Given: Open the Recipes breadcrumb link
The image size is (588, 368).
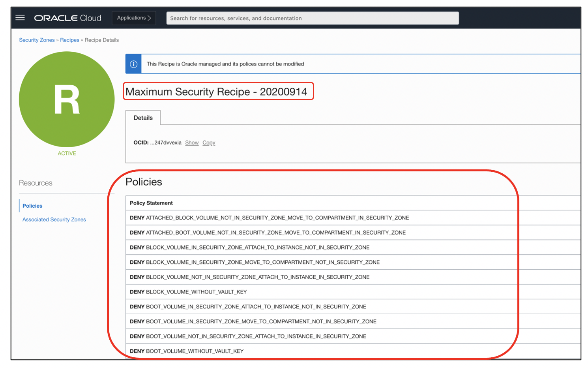Looking at the screenshot, I should point(69,40).
